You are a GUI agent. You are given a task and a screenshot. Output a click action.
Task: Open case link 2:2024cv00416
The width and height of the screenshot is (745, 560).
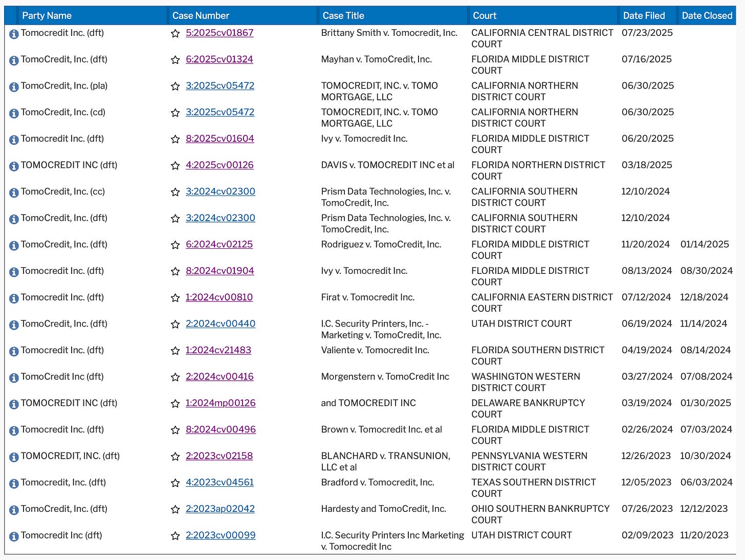pyautogui.click(x=220, y=377)
